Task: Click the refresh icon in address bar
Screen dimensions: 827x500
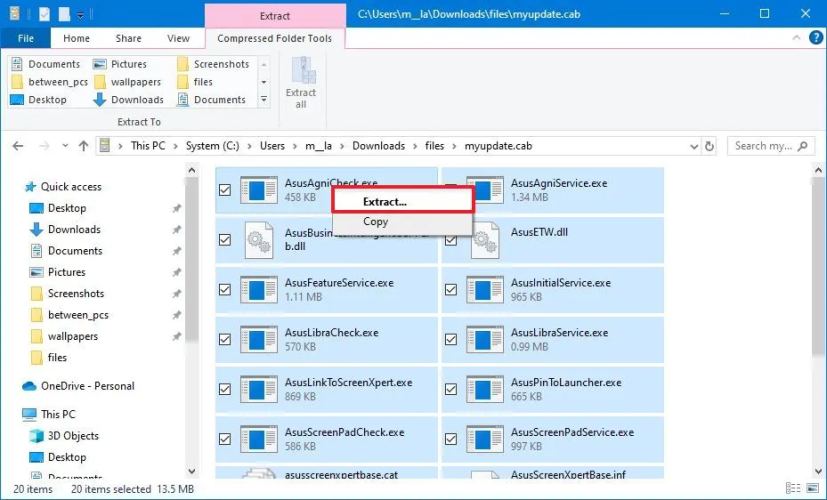Action: 709,146
